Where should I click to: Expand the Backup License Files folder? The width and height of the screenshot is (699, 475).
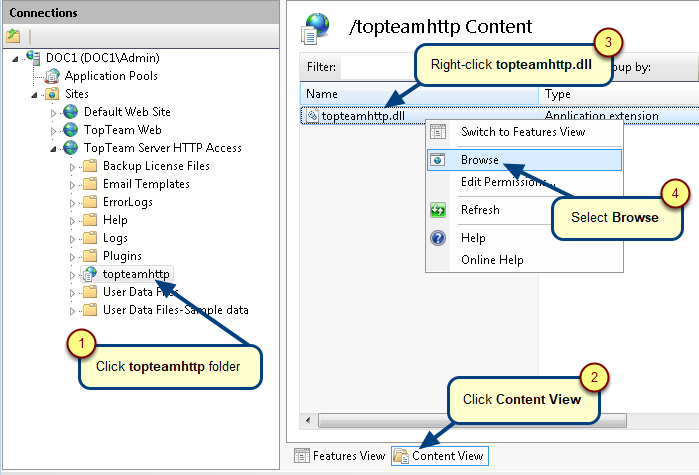point(72,167)
